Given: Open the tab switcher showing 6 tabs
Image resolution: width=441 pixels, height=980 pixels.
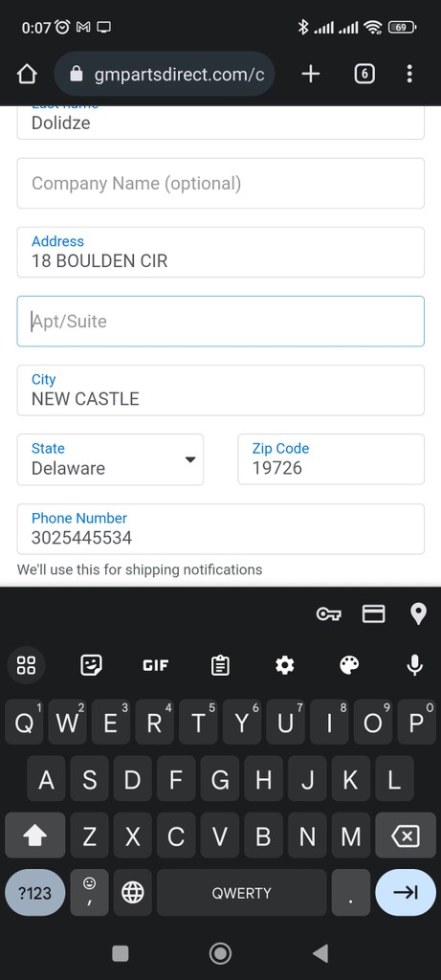Looking at the screenshot, I should pyautogui.click(x=364, y=75).
